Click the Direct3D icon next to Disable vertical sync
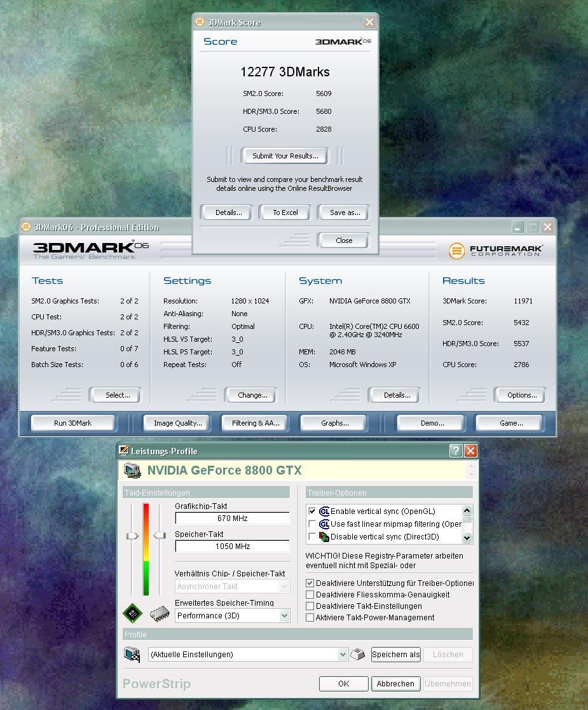This screenshot has width=588, height=710. pyautogui.click(x=324, y=536)
